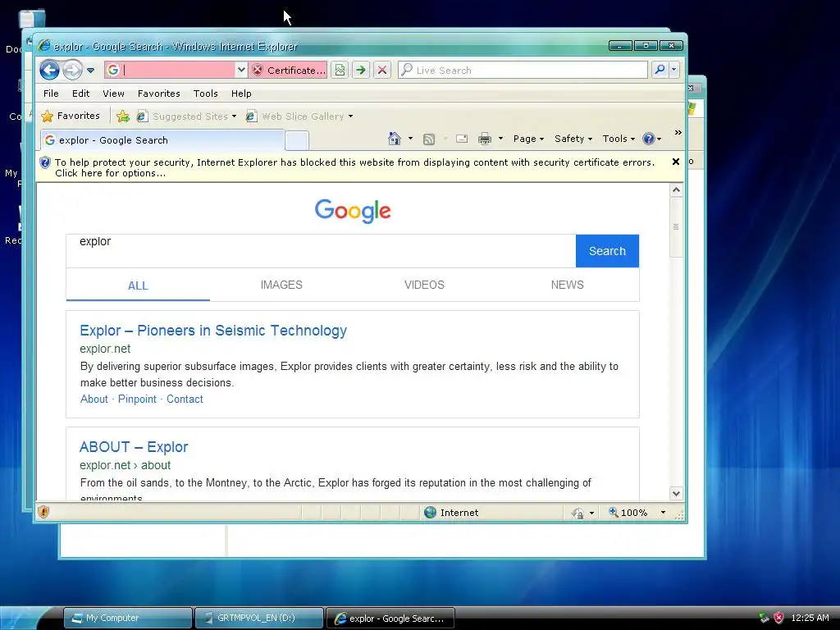Toggle the Compatibility View icon
This screenshot has width=840, height=630.
tap(340, 70)
